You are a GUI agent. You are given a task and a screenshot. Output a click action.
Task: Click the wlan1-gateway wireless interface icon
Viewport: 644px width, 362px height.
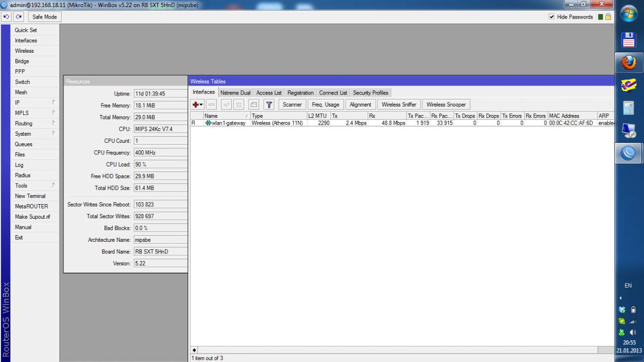point(208,123)
